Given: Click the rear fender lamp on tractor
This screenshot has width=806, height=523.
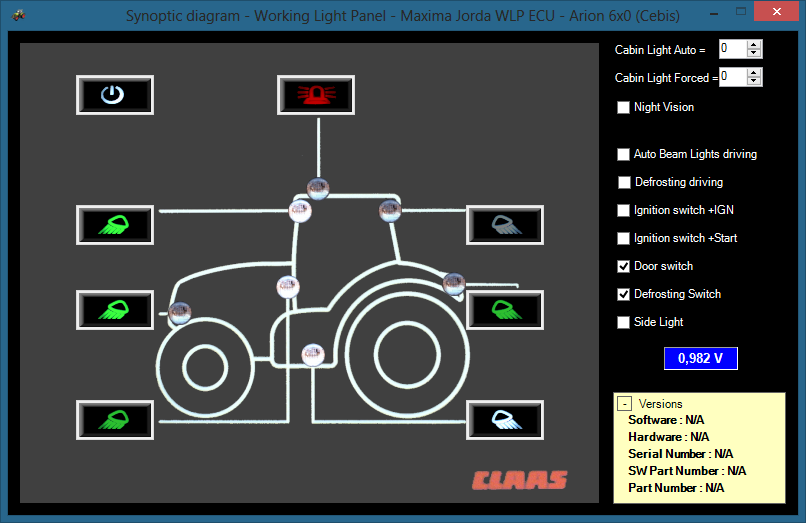Looking at the screenshot, I should [454, 283].
